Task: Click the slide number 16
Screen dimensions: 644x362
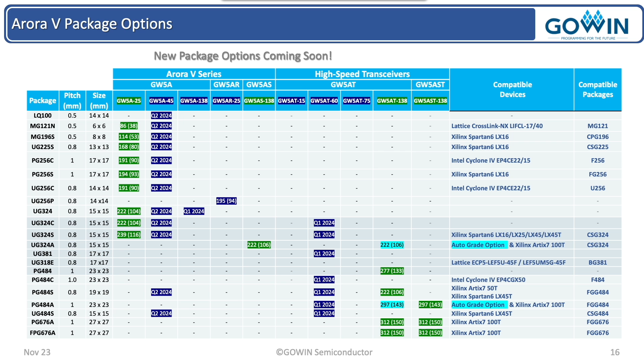Action: click(615, 352)
